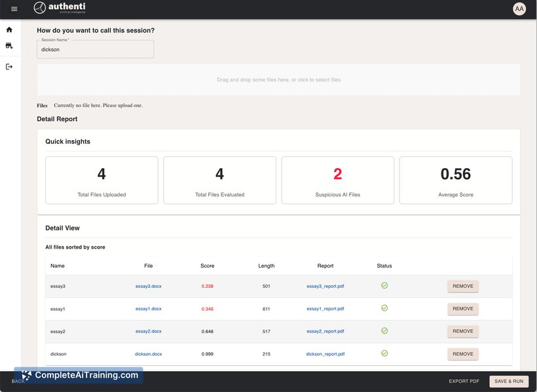Viewport: 537px width, 392px height.
Task: Click the File column header
Action: 148,266
